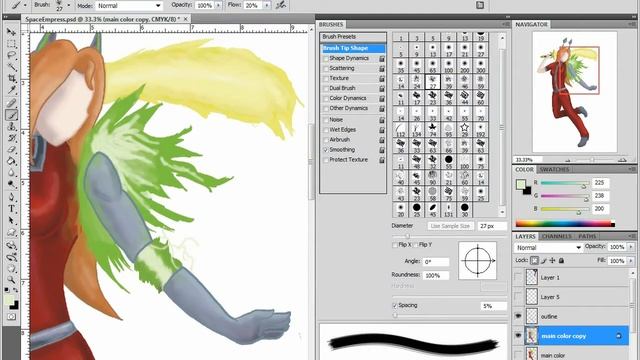The image size is (640, 360).
Task: Select the History Brush tool
Action: click(x=11, y=138)
